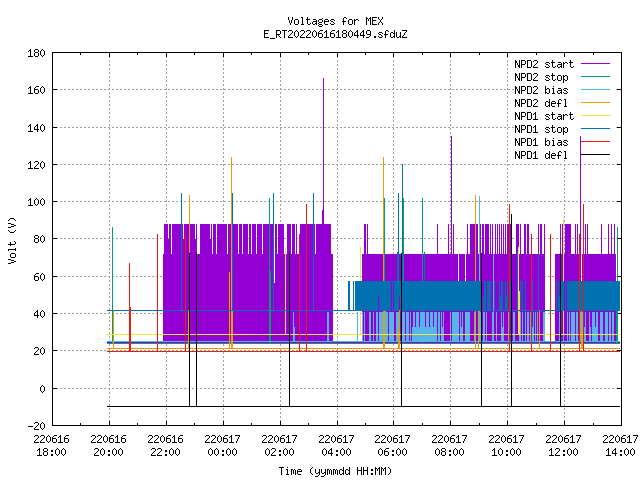Click the '220617 04:00' time tick label
Image resolution: width=640 pixels, height=480 pixels.
336,446
